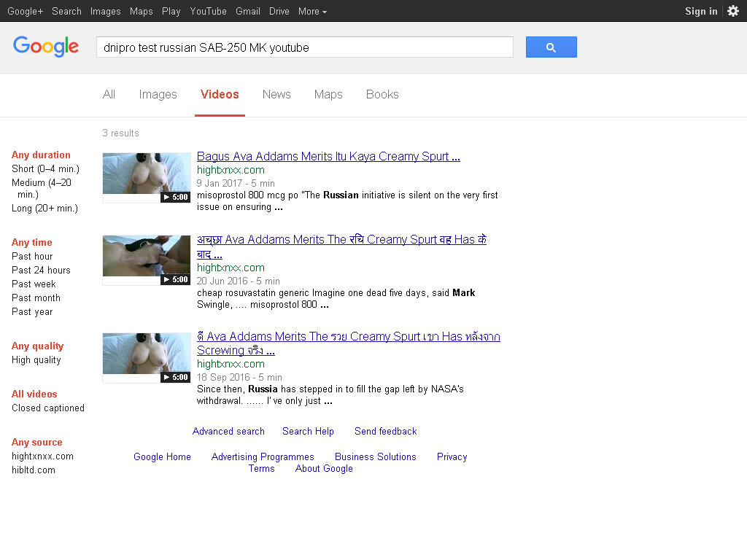The height and width of the screenshot is (560, 747).
Task: Filter by Closed captioned videos
Action: (x=48, y=408)
